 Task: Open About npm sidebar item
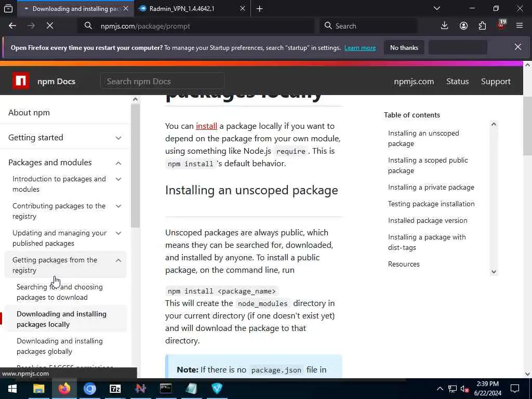click(x=64, y=112)
